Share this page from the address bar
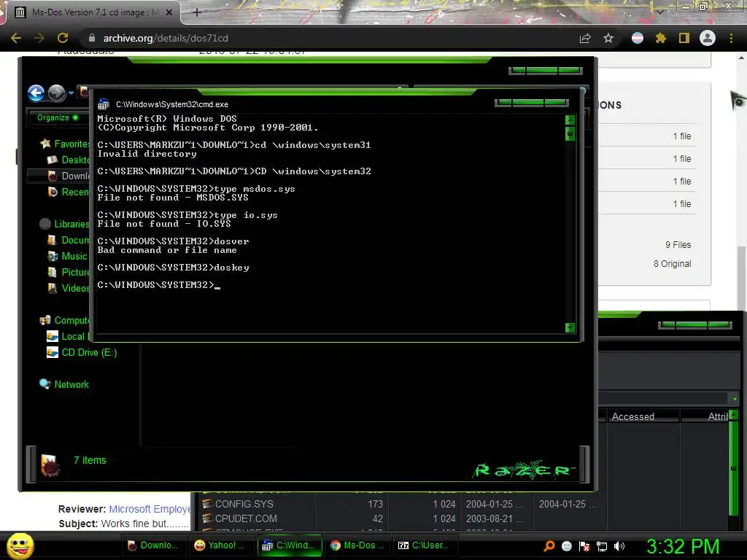Image resolution: width=747 pixels, height=560 pixels. tap(585, 39)
